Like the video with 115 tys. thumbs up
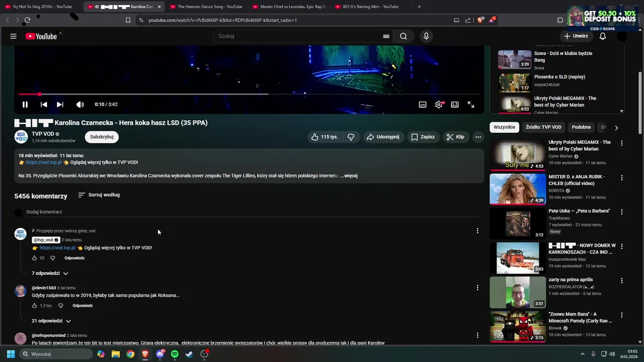Screen dimensions: 644x362 pos(325,137)
